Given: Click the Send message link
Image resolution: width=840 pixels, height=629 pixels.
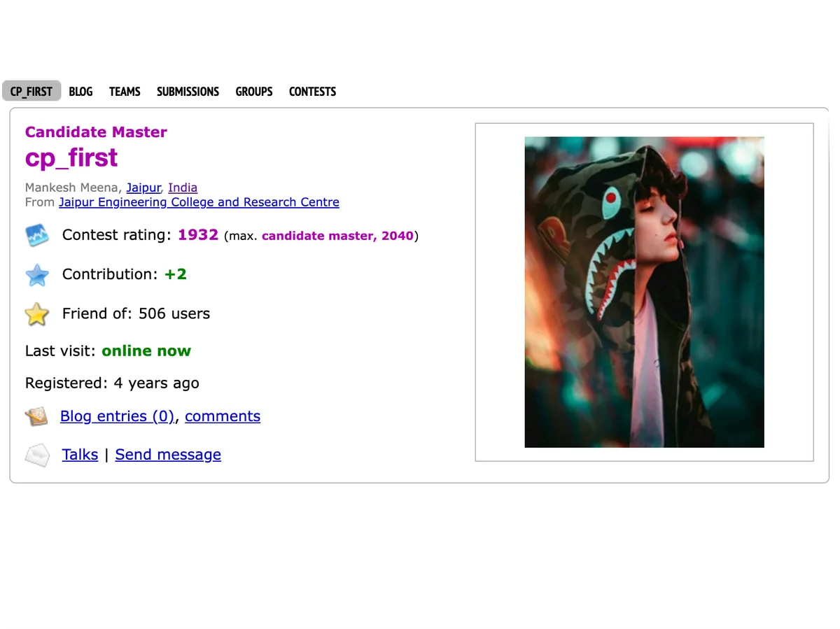Looking at the screenshot, I should coord(168,455).
